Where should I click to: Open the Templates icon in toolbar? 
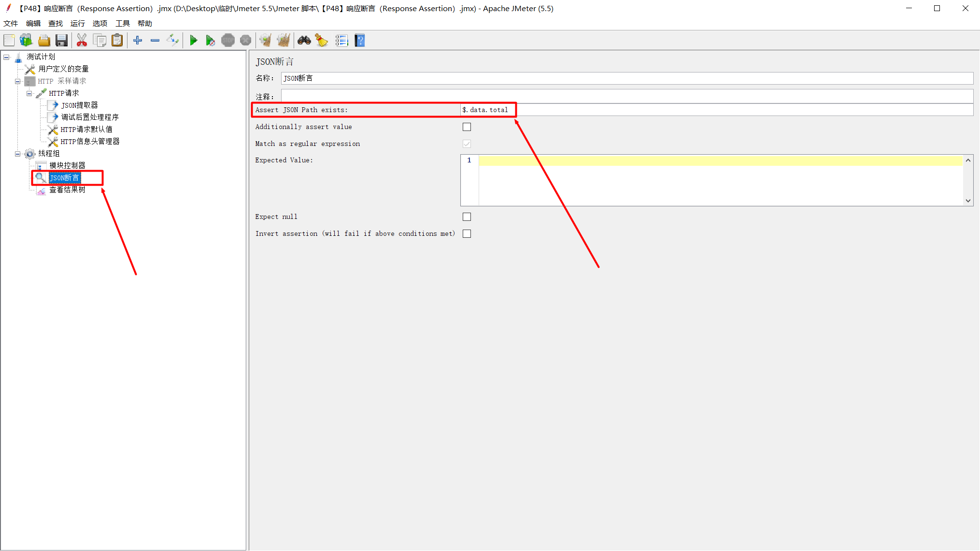[26, 41]
